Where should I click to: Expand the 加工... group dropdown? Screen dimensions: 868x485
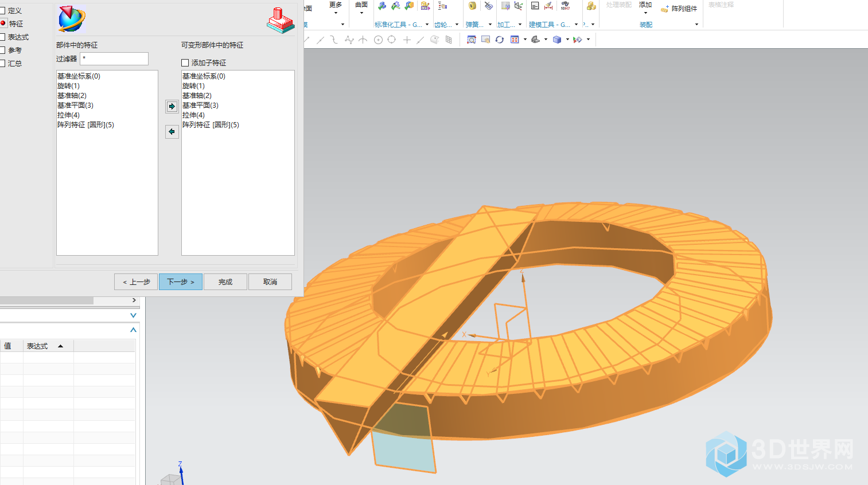[x=520, y=25]
